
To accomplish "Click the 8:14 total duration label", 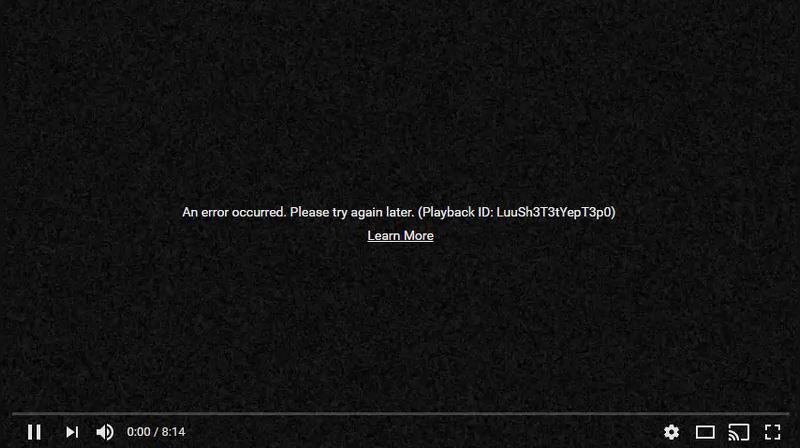I will (x=173, y=432).
